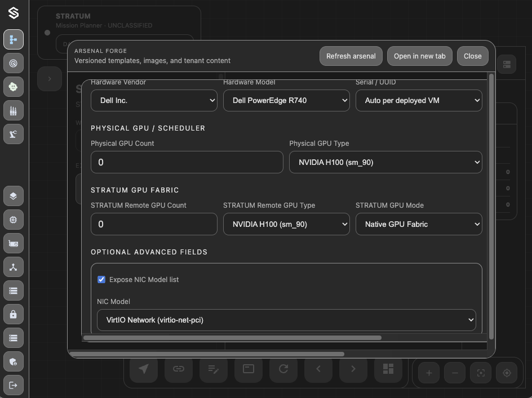Open the server rack icon directly above the lock
The width and height of the screenshot is (532, 398).
pyautogui.click(x=14, y=290)
